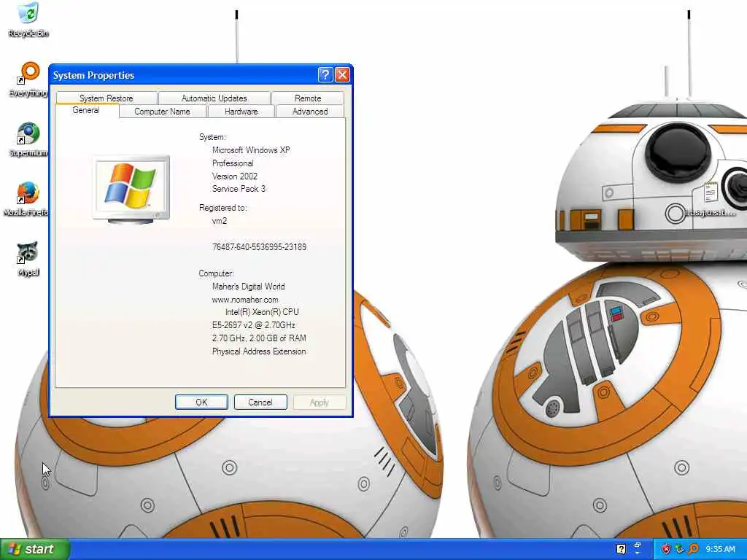Launch the Everything search desktop shortcut
Viewport: 747px width, 560px height.
[28, 79]
